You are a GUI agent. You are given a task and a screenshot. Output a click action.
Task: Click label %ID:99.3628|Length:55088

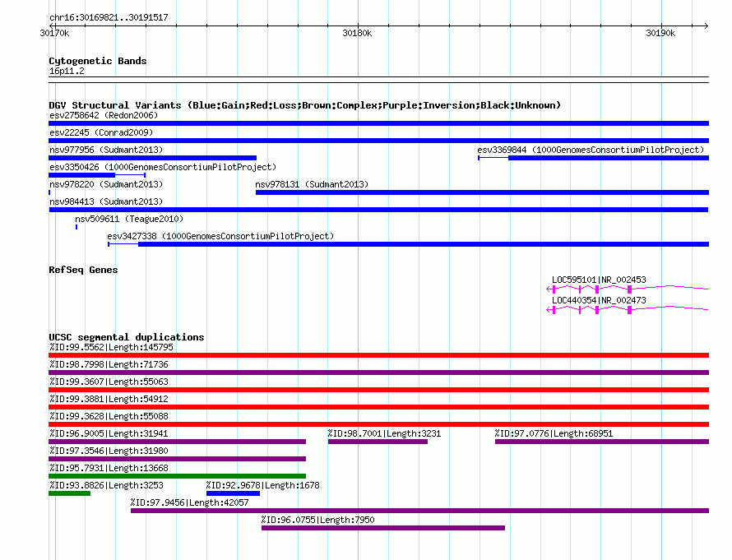point(109,416)
